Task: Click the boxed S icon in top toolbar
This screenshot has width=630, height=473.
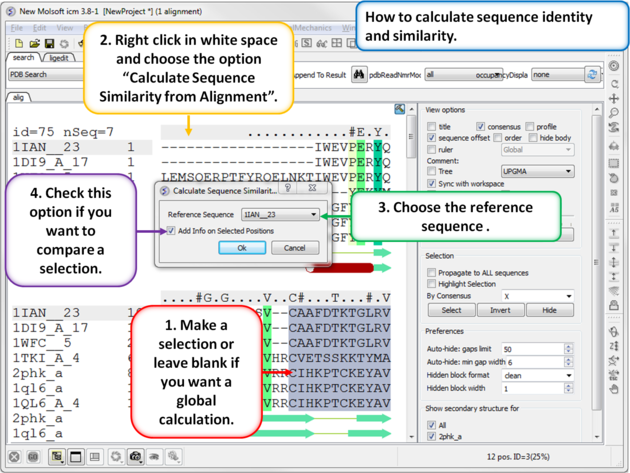Action: click(307, 43)
